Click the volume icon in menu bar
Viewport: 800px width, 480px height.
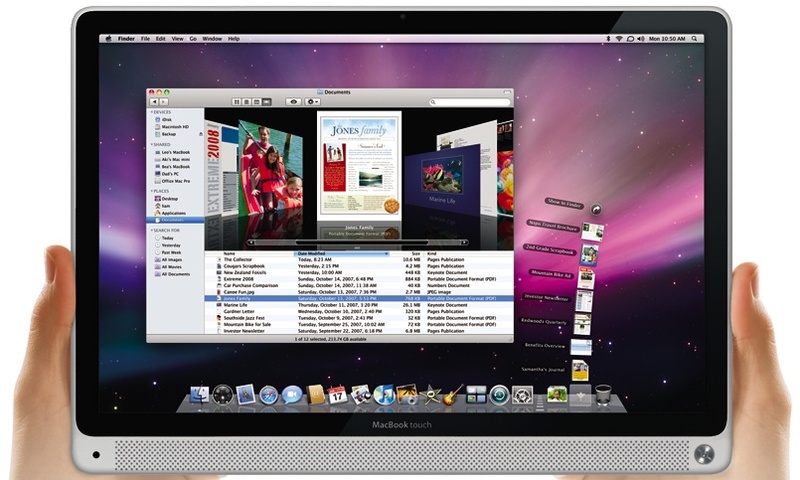(641, 39)
